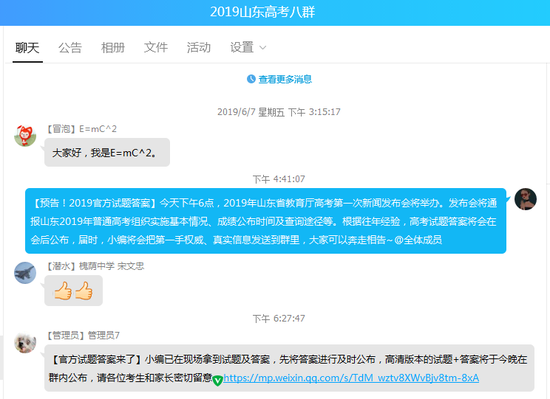Open the mp.weixin.qq.com link
The image size is (550, 399).
[351, 378]
